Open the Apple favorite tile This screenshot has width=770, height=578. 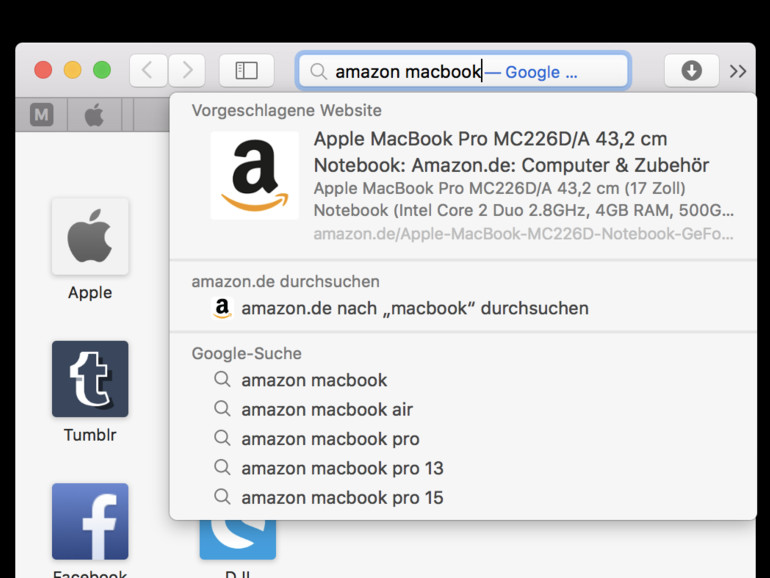click(x=90, y=236)
